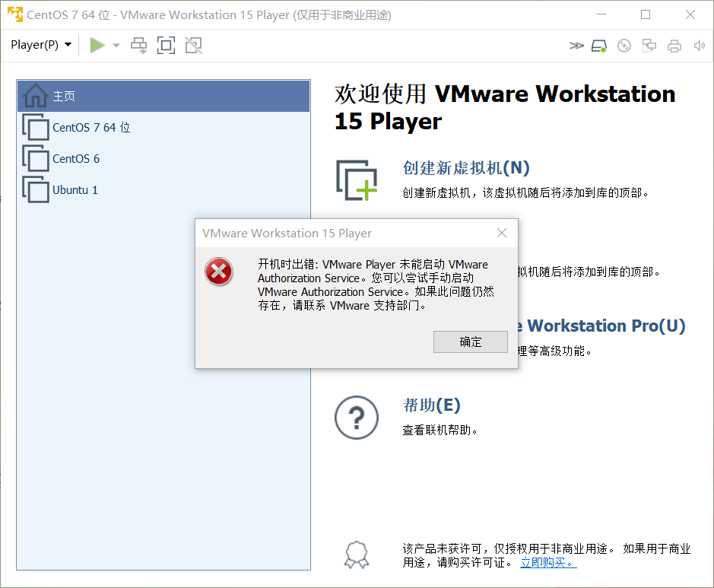
Task: Click the license ribbon badge icon
Action: [357, 555]
